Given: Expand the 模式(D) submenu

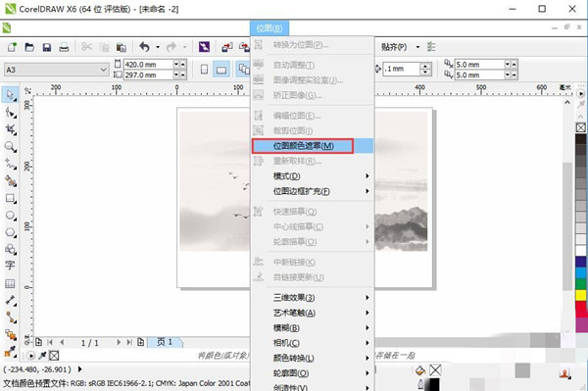Looking at the screenshot, I should [x=367, y=175].
